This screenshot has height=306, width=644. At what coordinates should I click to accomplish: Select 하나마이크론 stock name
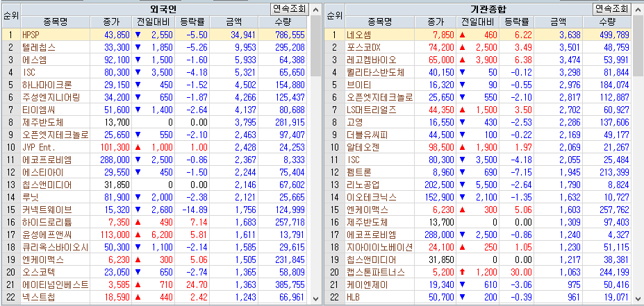click(x=47, y=85)
